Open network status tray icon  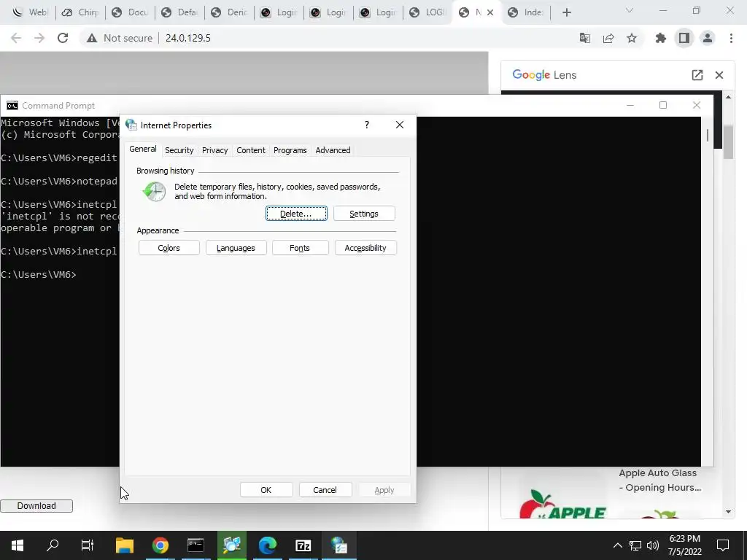point(635,545)
